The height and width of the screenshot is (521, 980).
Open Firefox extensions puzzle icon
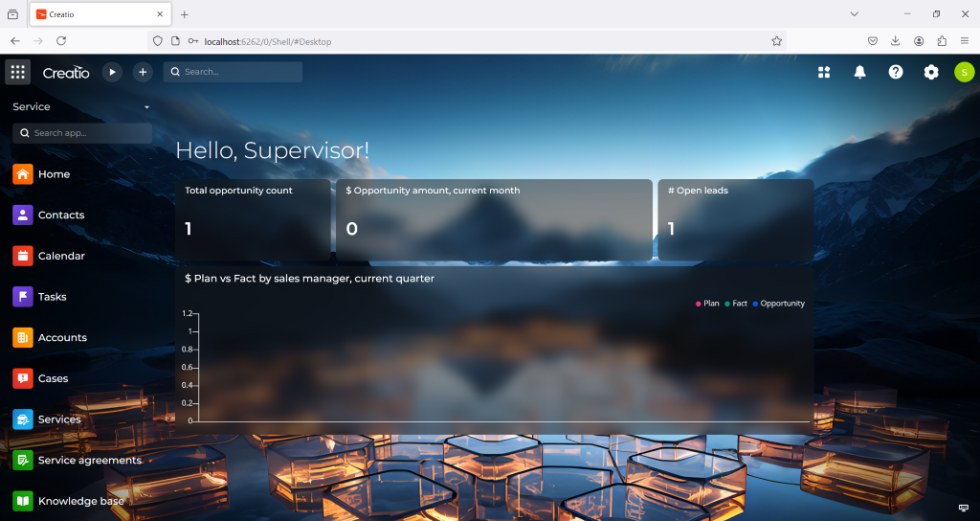coord(942,41)
